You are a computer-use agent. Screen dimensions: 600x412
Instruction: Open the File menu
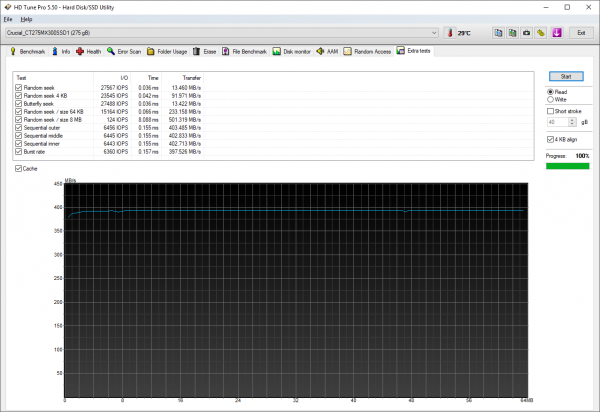(x=8, y=19)
